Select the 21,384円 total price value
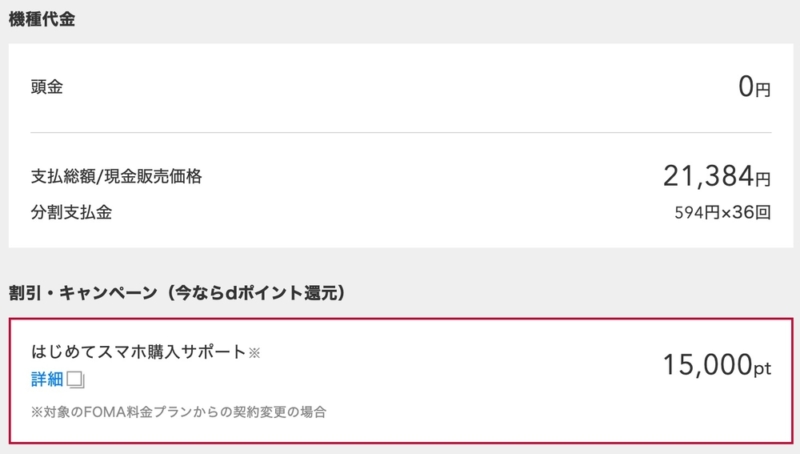 click(717, 176)
